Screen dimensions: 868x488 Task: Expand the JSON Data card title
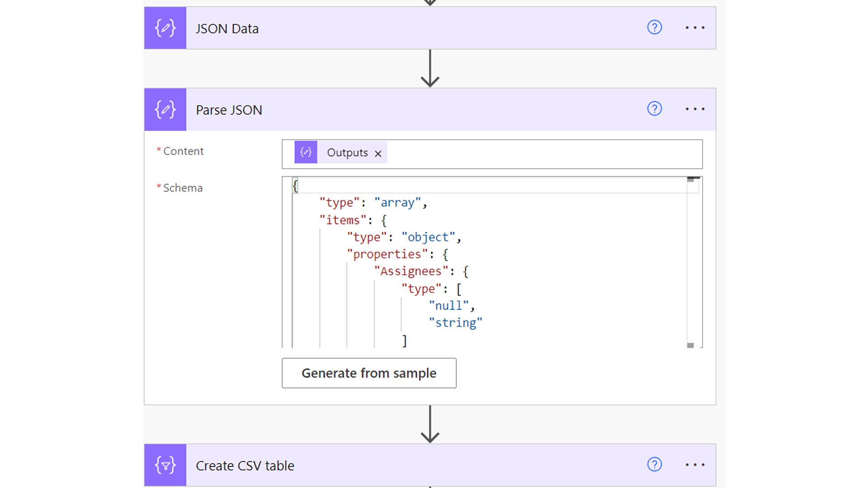(x=227, y=28)
